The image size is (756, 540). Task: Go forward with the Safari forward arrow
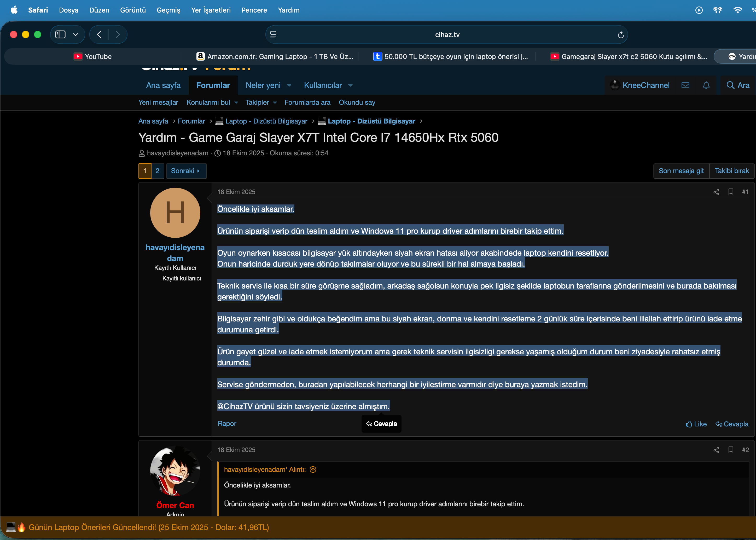coord(117,34)
